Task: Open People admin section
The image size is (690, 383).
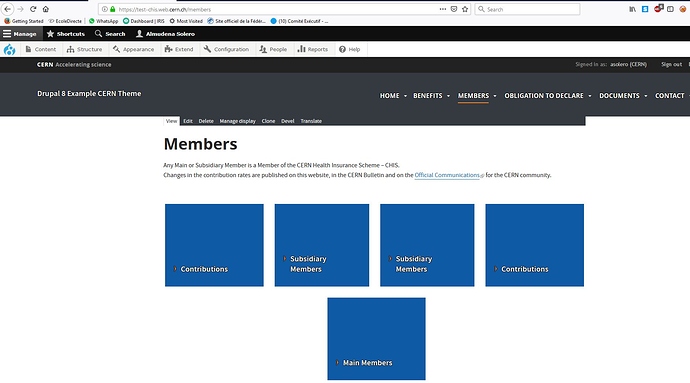Action: pyautogui.click(x=273, y=49)
